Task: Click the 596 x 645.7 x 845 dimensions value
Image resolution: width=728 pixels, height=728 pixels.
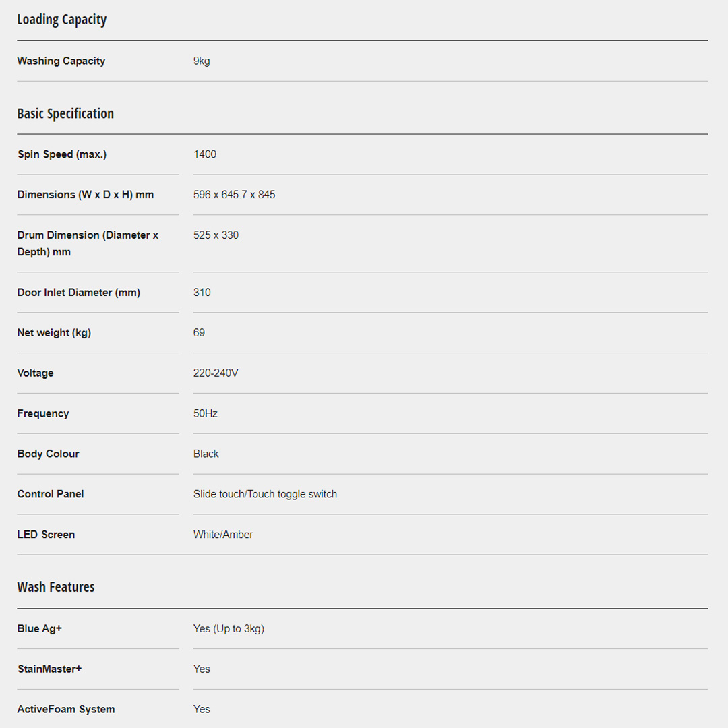Action: click(235, 195)
